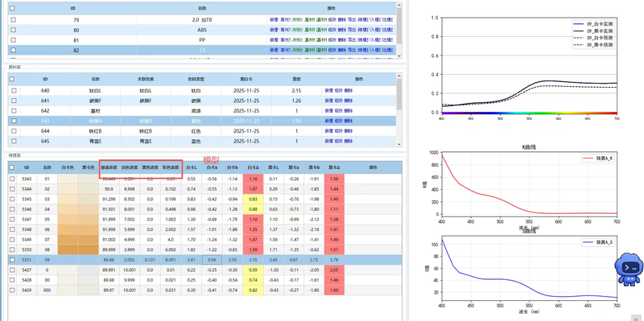
Task: Open the blue robot assistant icon
Action: pos(628,269)
